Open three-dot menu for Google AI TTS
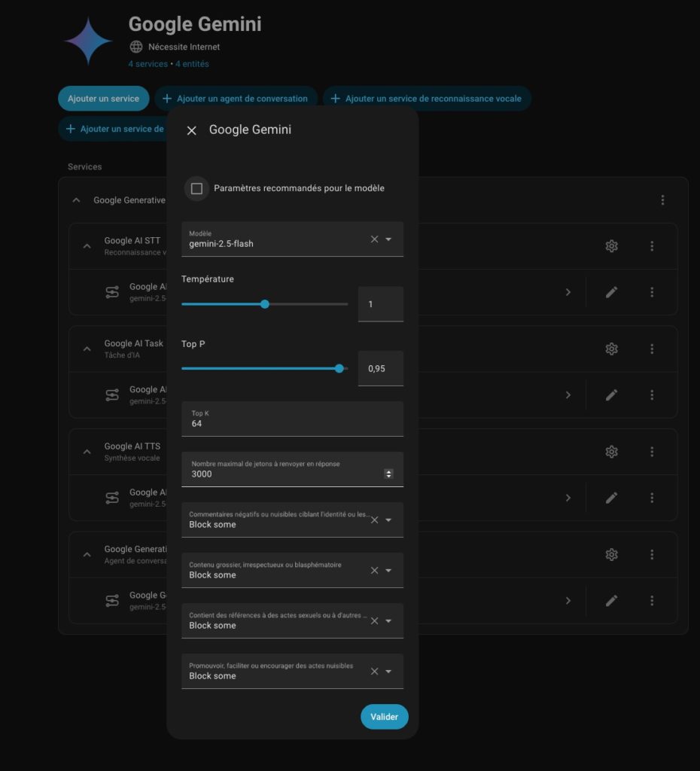 [x=652, y=452]
